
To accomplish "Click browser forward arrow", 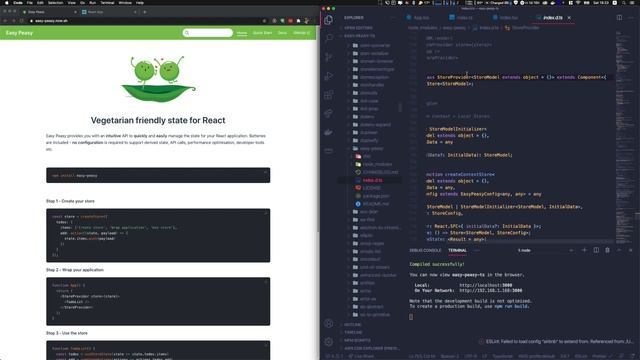I will [13, 20].
